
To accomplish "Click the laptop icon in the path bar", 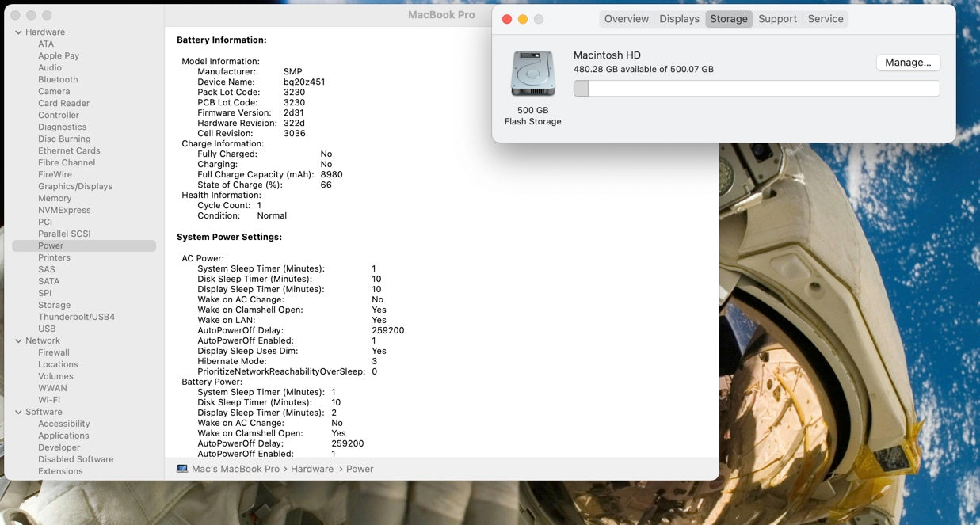I will pos(182,469).
